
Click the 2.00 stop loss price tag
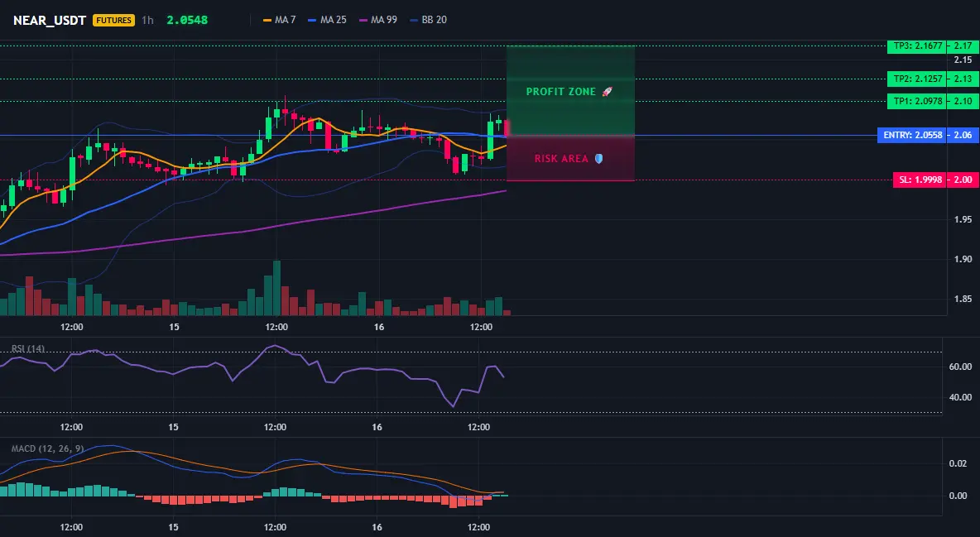[963, 180]
